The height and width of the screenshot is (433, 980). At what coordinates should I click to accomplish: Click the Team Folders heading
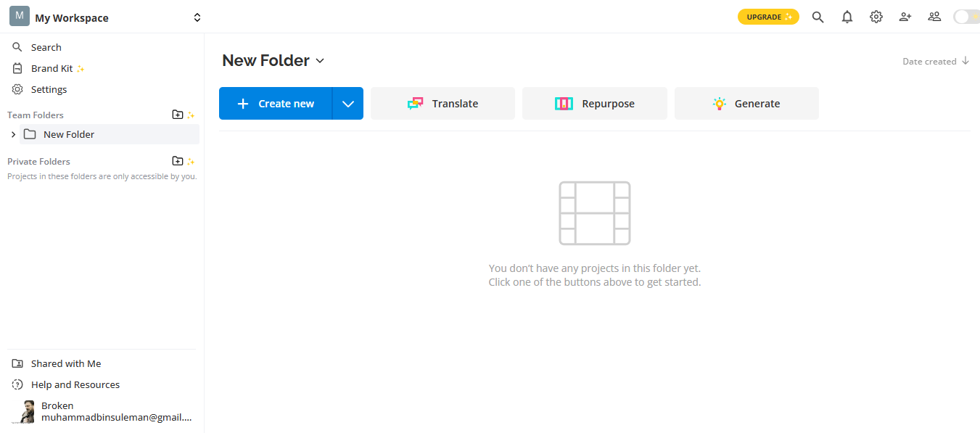(36, 115)
